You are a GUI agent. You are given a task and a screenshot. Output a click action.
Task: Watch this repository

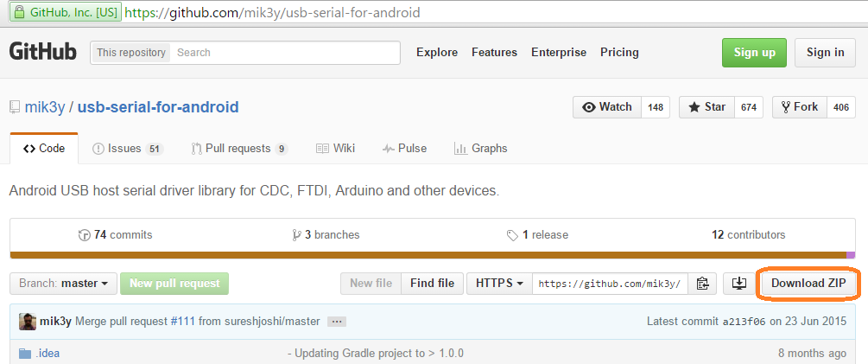tap(607, 107)
